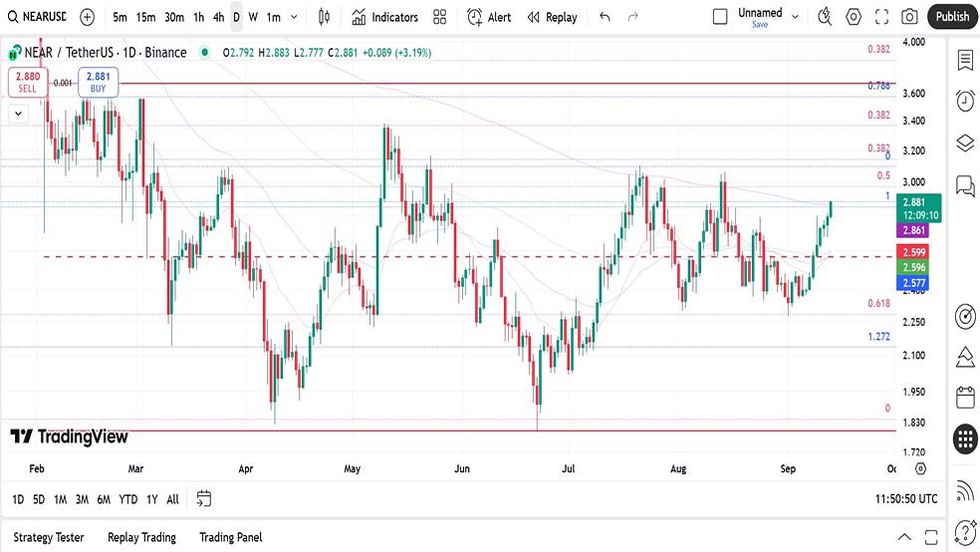The image size is (980, 552).
Task: Open chart settings hexagon icon
Action: [x=854, y=17]
